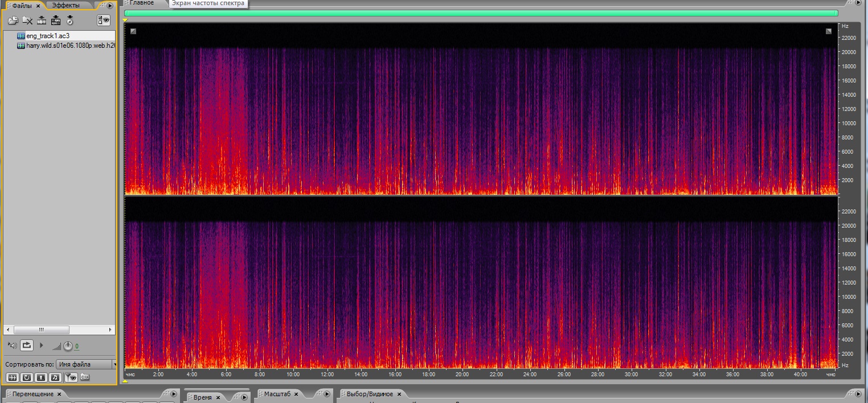868x403 pixels.
Task: Toggle the Show markers funnel-eye button
Action: tap(71, 377)
